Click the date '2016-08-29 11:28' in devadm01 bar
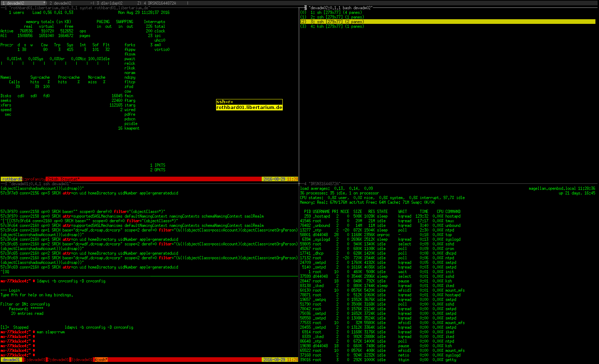Screen dimensions: 599x364 click(280, 360)
